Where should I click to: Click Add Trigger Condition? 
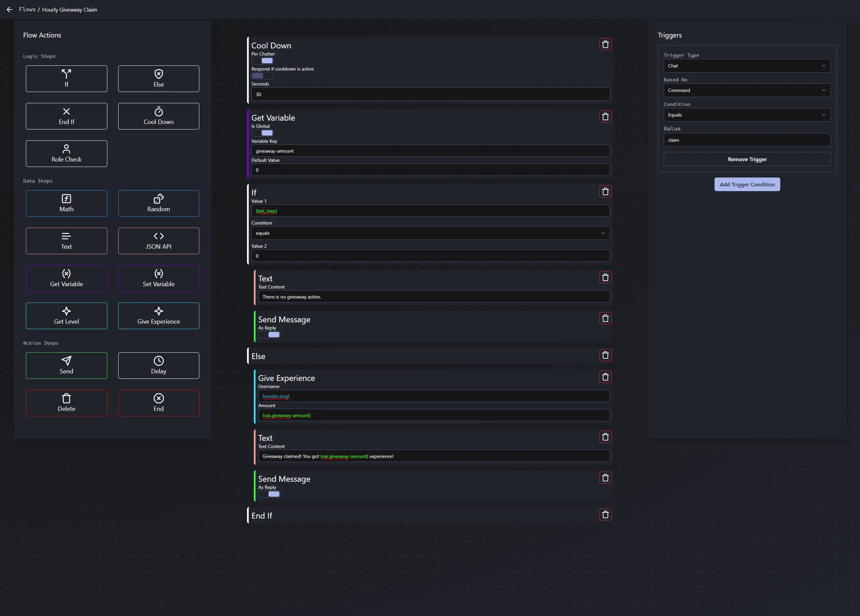[x=747, y=184]
